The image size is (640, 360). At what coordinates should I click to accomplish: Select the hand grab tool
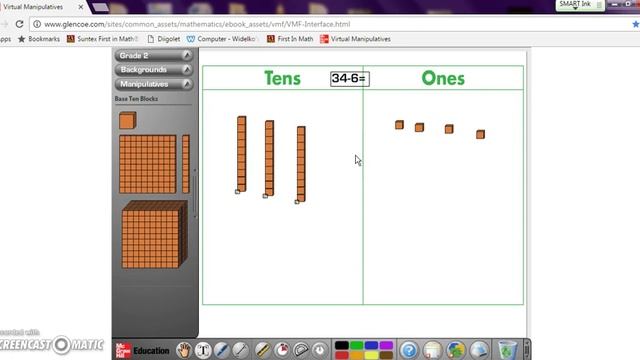pyautogui.click(x=184, y=350)
